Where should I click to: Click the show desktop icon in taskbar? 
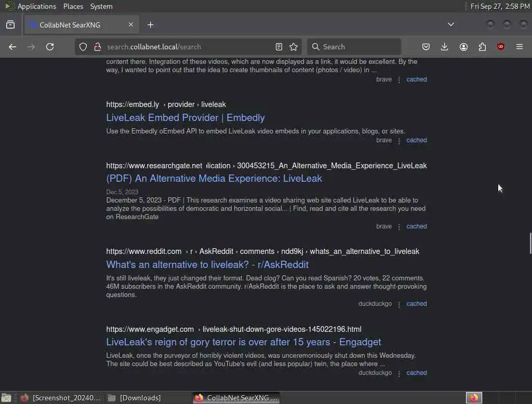click(x=6, y=398)
